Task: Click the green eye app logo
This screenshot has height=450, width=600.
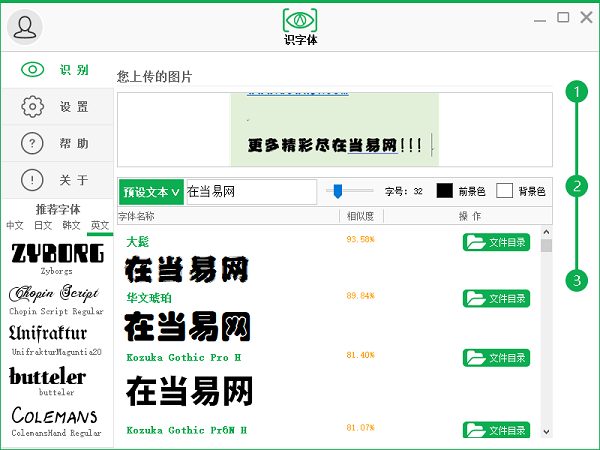Action: (300, 20)
